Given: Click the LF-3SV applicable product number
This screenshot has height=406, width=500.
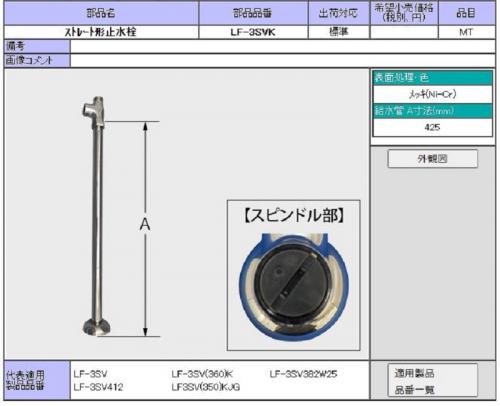Looking at the screenshot, I should tap(90, 374).
